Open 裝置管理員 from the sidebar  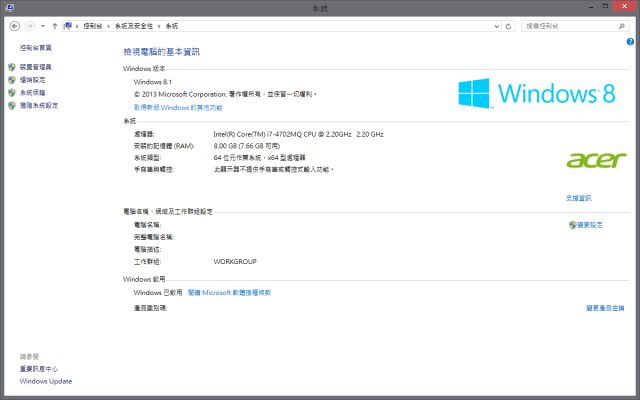pyautogui.click(x=36, y=67)
